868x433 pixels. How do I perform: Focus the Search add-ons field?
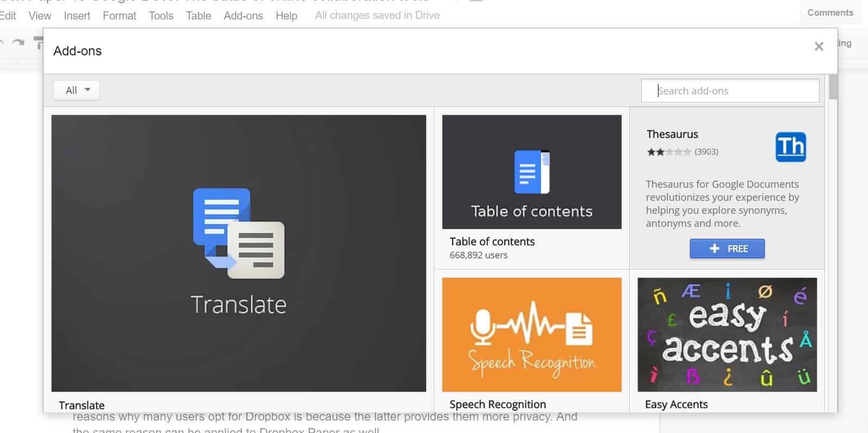click(x=730, y=91)
